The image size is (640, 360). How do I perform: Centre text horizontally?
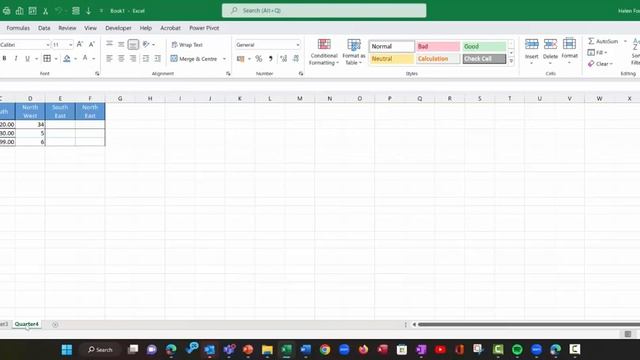[x=121, y=59]
